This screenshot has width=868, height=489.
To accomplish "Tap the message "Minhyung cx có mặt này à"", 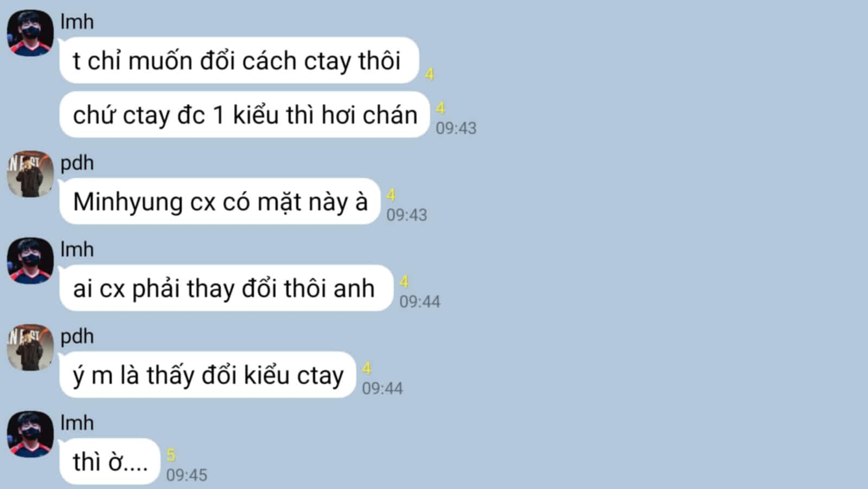I will [x=220, y=201].
